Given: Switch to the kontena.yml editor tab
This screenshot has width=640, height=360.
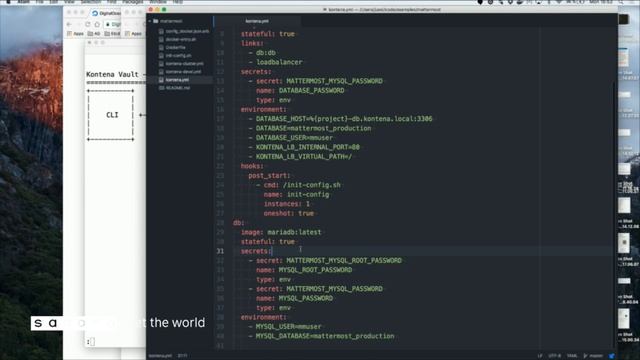Looking at the screenshot, I should [x=257, y=21].
